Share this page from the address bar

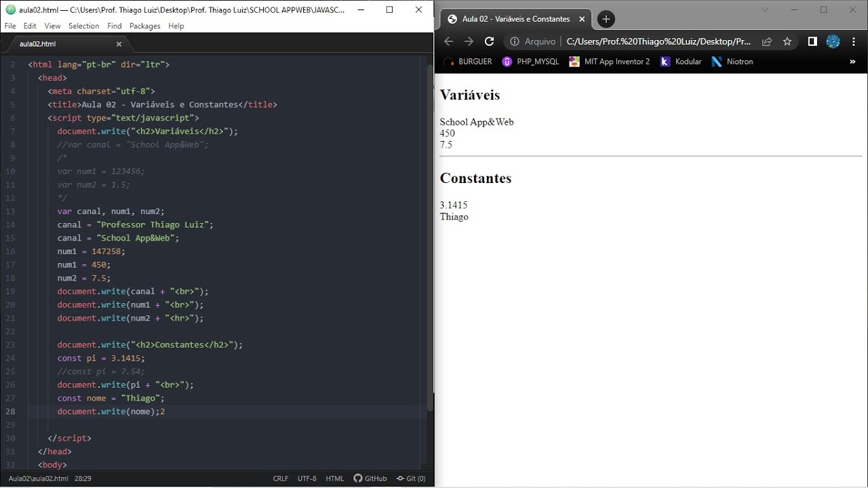(x=767, y=41)
